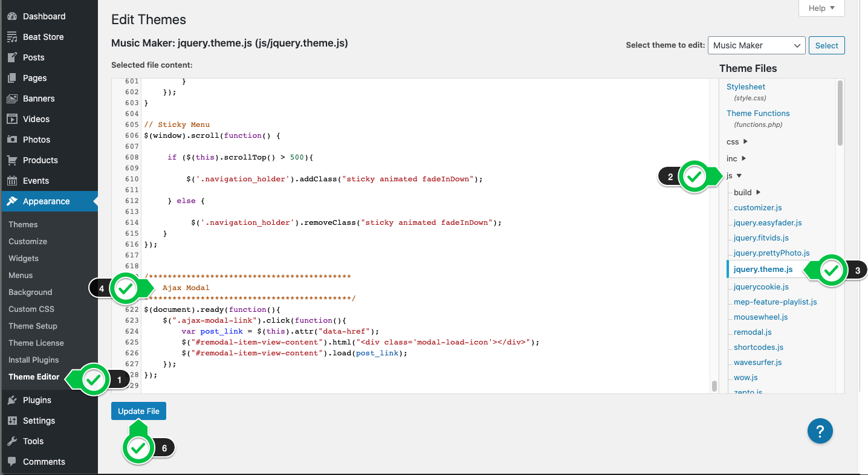Open Theme Setup submenu link
Image resolution: width=868 pixels, height=475 pixels.
(33, 326)
